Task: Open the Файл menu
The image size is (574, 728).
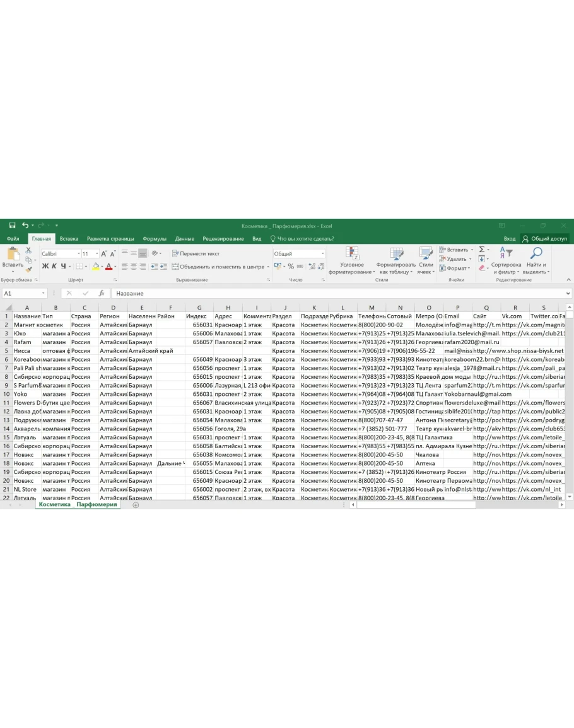Action: [13, 239]
